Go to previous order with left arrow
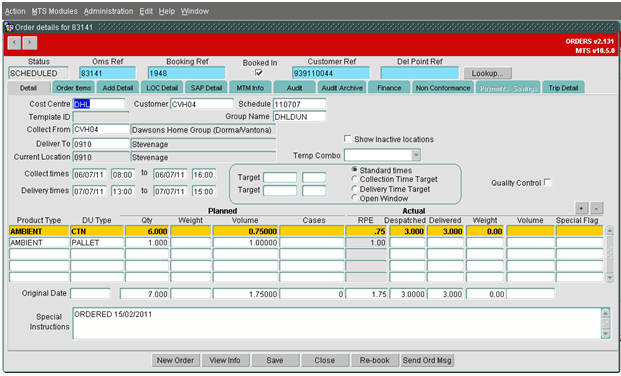 point(14,43)
